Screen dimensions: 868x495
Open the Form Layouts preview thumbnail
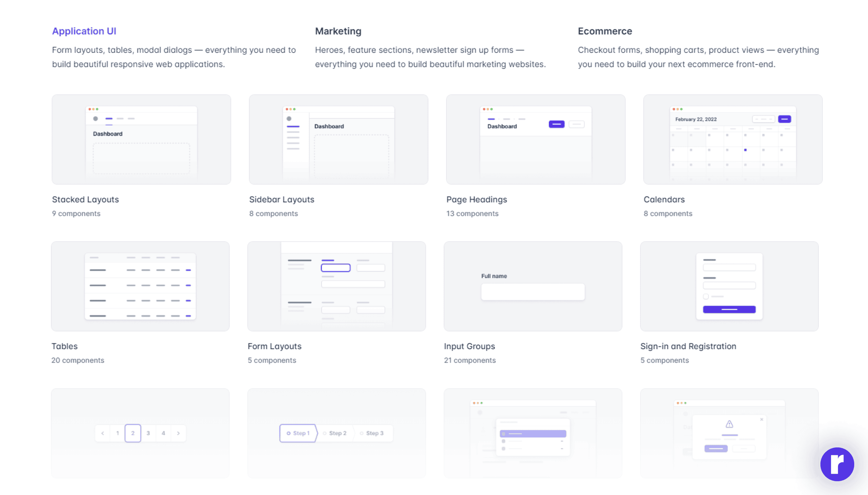tap(337, 286)
